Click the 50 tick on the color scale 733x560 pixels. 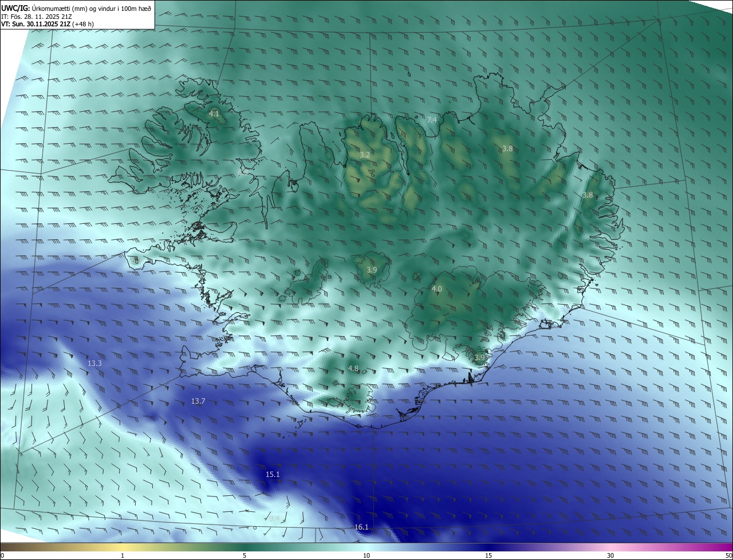coord(729,555)
